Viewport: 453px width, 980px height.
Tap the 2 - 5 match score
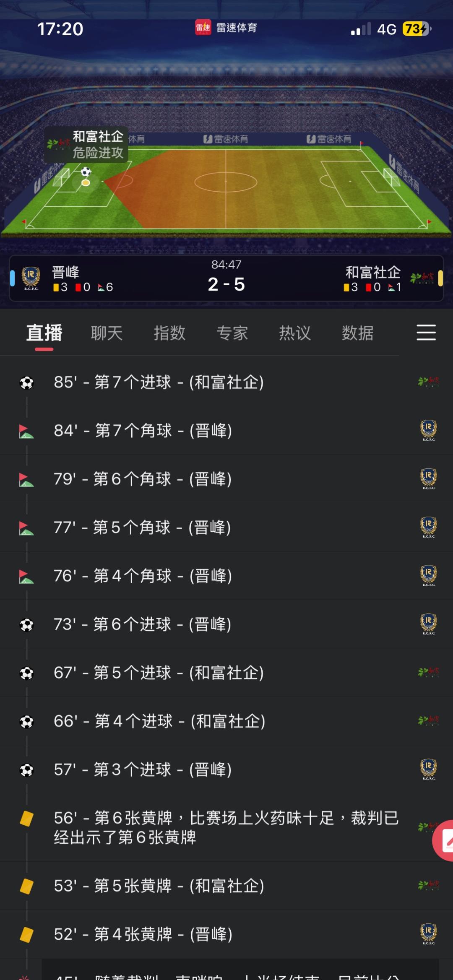pos(226,284)
